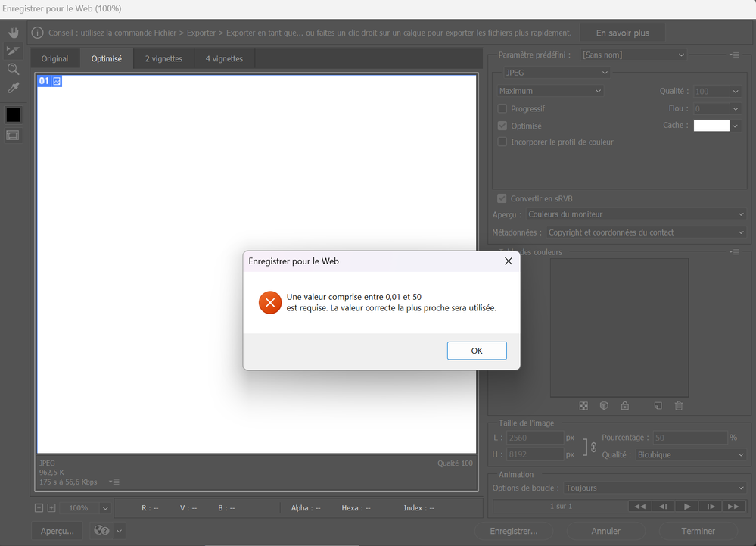Confirm the error dialog with OK
The height and width of the screenshot is (546, 756).
tap(477, 351)
